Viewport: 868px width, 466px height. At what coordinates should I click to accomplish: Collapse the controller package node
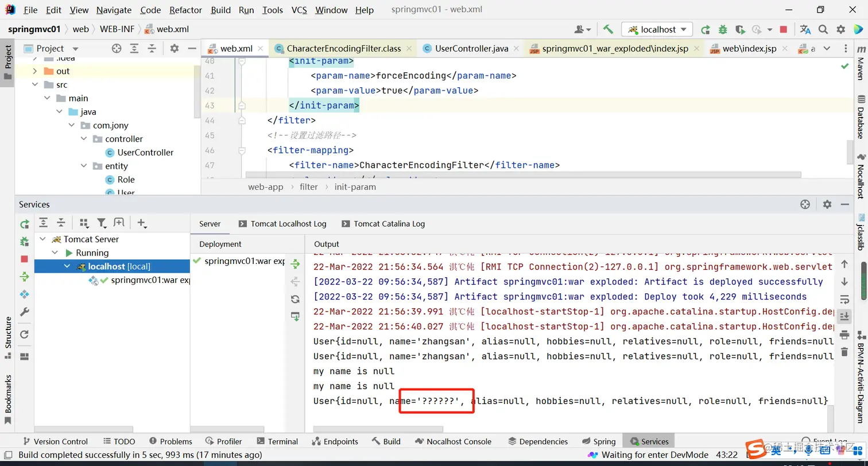[x=84, y=139]
